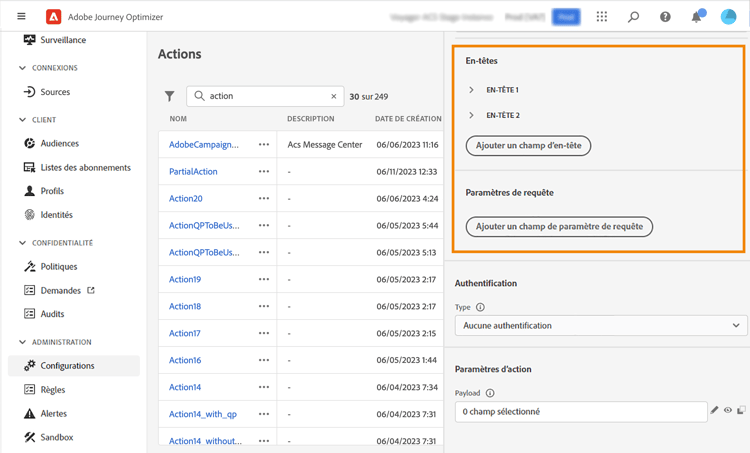Go to Audiences in the sidebar
Screen dimensions: 750x453
[59, 143]
